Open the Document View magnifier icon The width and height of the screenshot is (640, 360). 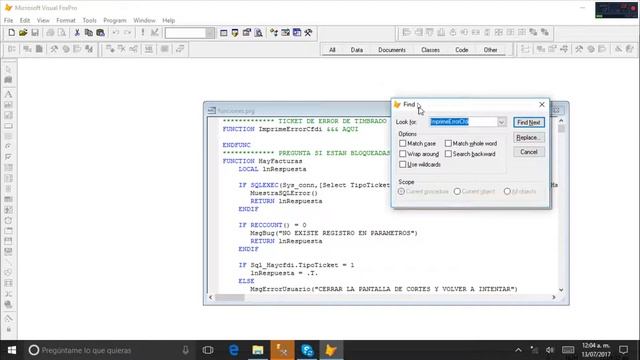pyautogui.click(x=258, y=33)
